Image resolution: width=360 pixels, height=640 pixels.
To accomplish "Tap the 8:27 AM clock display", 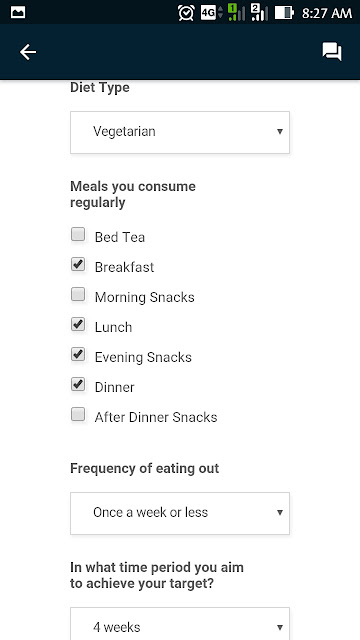I will tap(327, 13).
